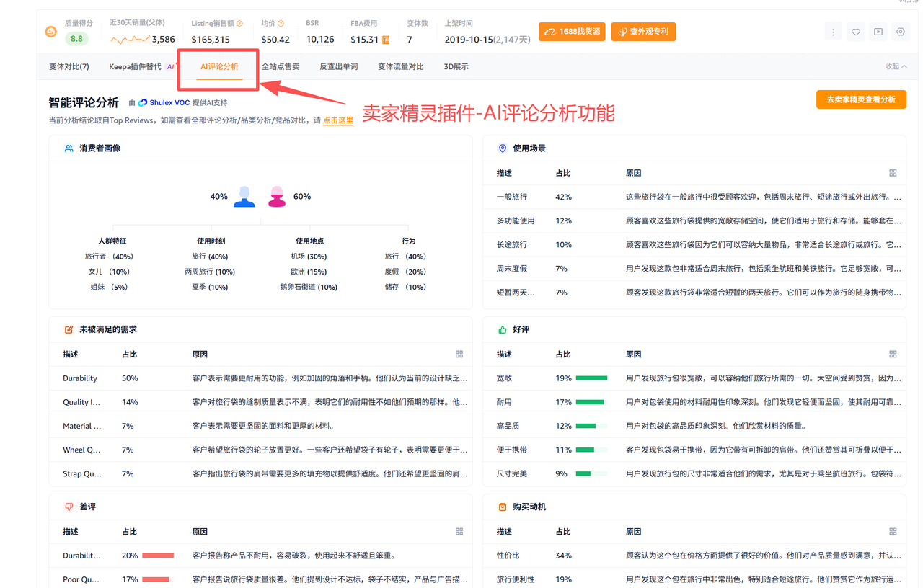The image size is (923, 588).
Task: Click the FBA fee calculator icon
Action: (386, 40)
